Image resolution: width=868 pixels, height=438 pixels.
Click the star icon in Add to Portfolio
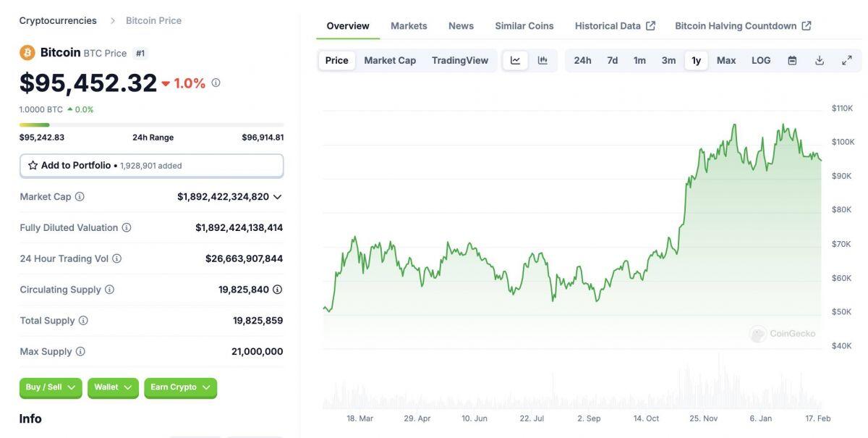click(33, 165)
